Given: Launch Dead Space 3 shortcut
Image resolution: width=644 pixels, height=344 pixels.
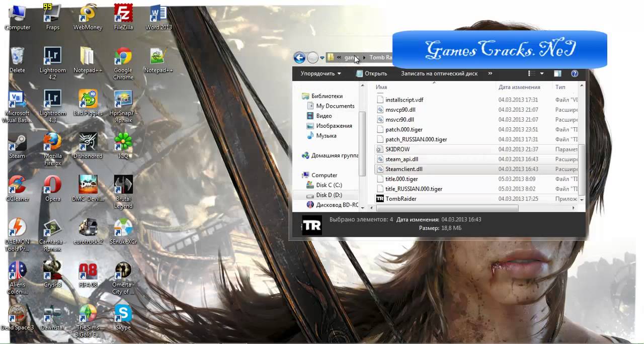Looking at the screenshot, I should point(17,317).
